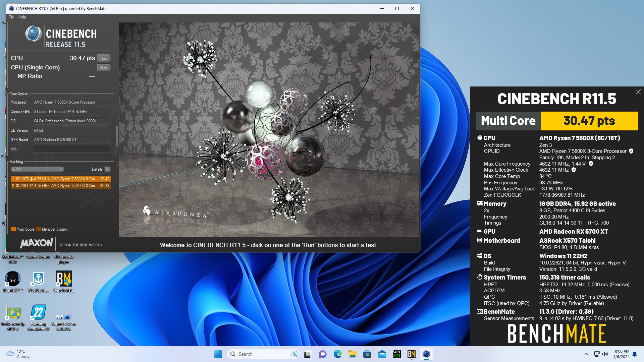Open the weather widget showing 10°C Cloudy
The image size is (644, 362).
tap(18, 354)
